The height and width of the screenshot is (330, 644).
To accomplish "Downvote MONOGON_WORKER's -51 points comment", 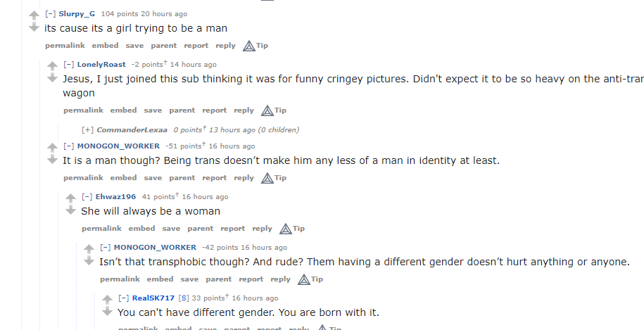I will click(52, 160).
